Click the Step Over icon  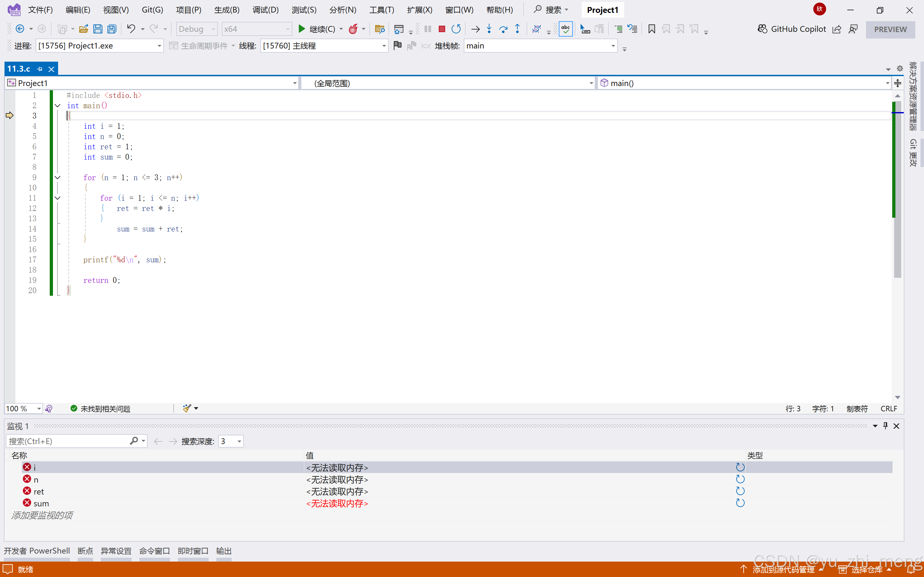(503, 29)
